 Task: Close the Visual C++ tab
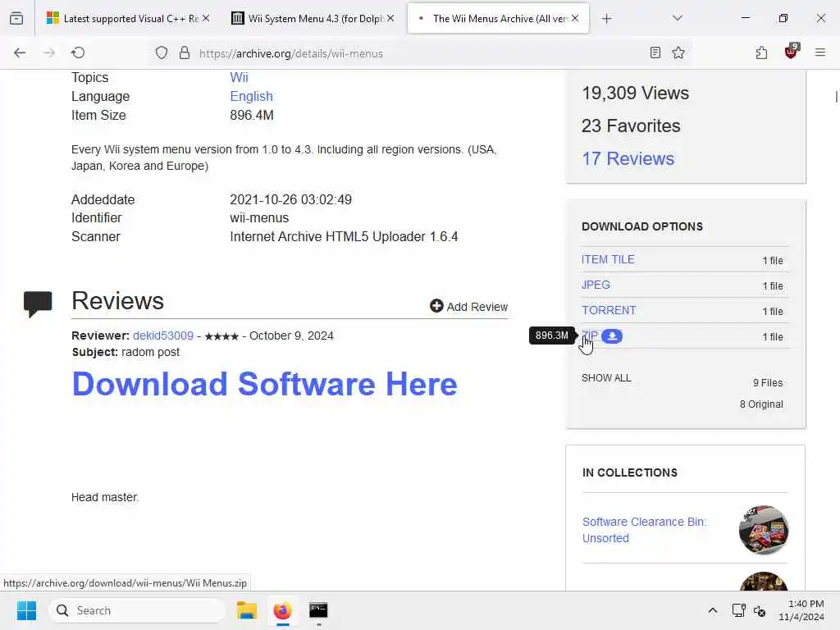pyautogui.click(x=206, y=18)
